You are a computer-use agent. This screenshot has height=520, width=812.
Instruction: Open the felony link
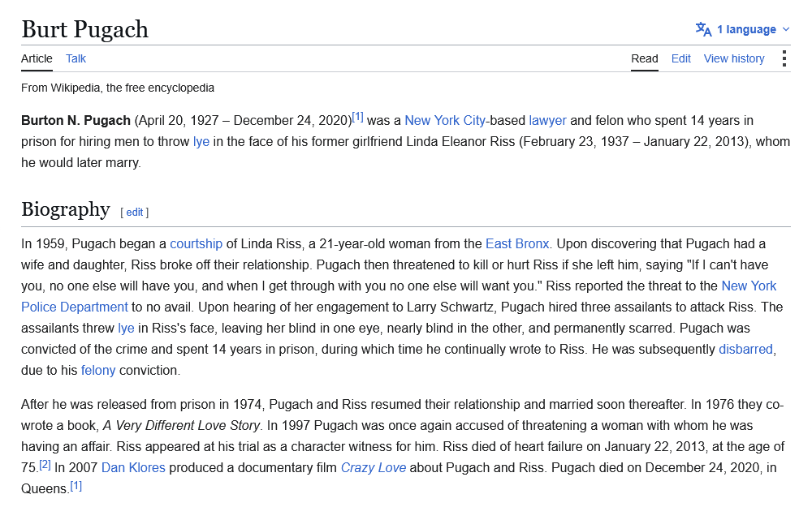[x=98, y=371]
